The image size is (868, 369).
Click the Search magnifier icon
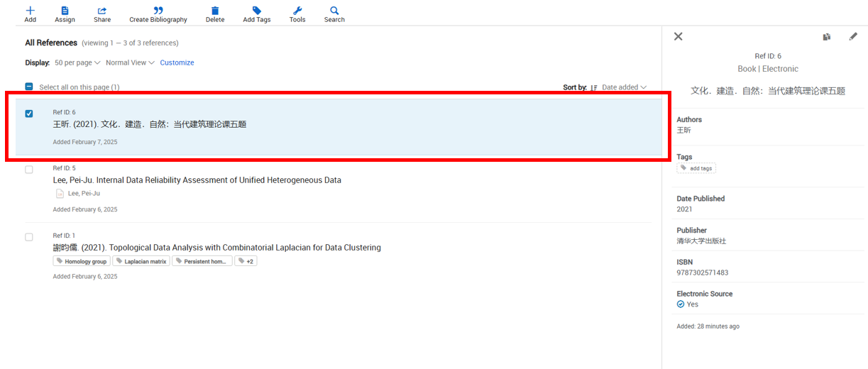(334, 11)
